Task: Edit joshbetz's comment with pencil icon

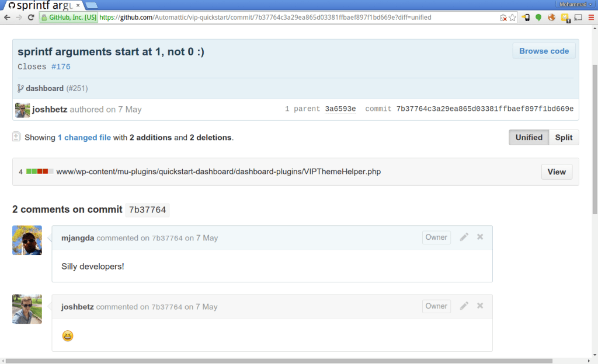Action: coord(464,306)
